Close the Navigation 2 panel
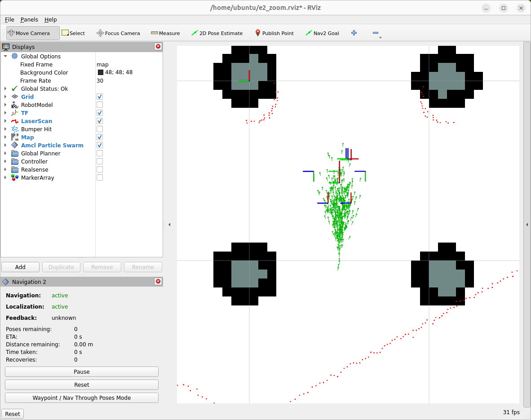 158,282
